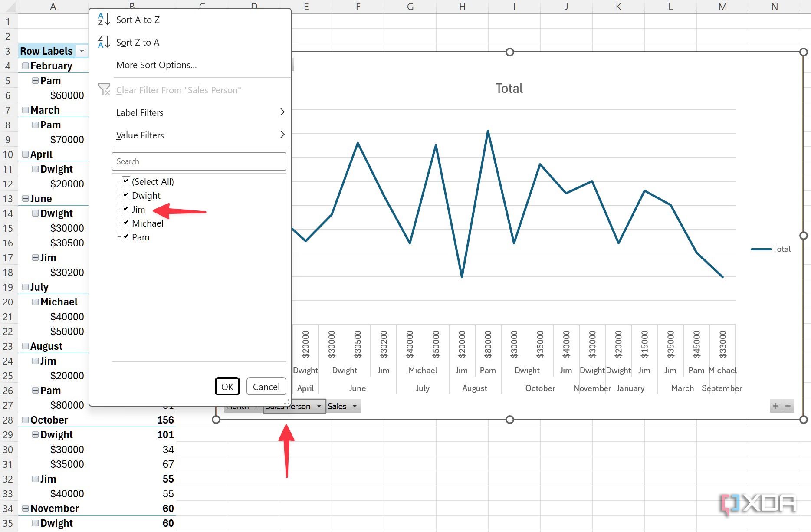Click Sort Z to A label
This screenshot has height=532, width=811.
138,43
